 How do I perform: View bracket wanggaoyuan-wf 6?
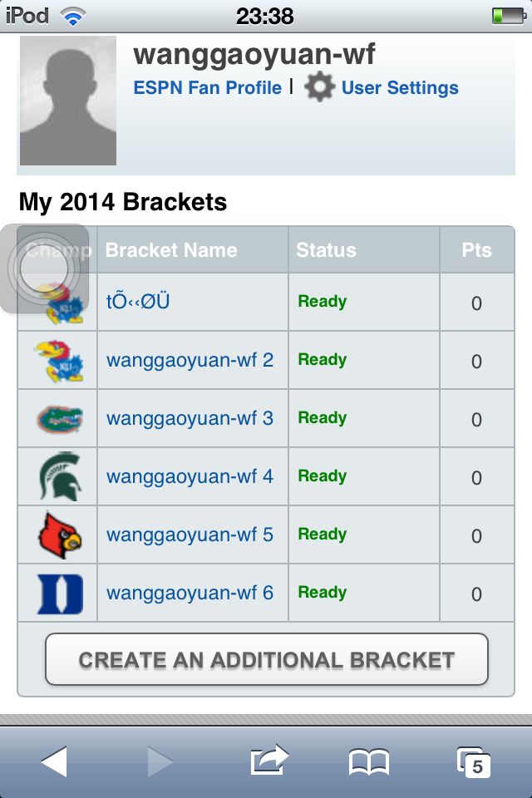190,594
